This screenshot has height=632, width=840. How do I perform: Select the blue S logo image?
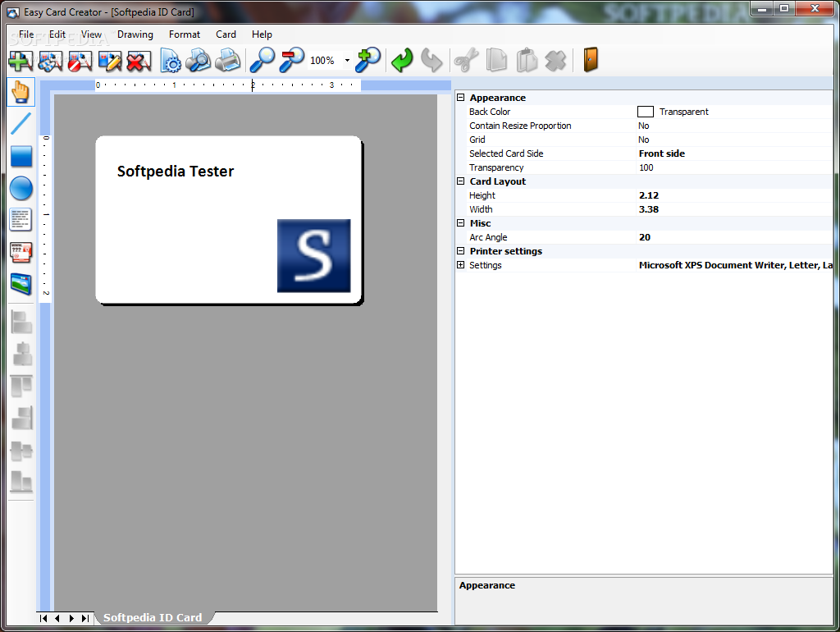(x=313, y=256)
